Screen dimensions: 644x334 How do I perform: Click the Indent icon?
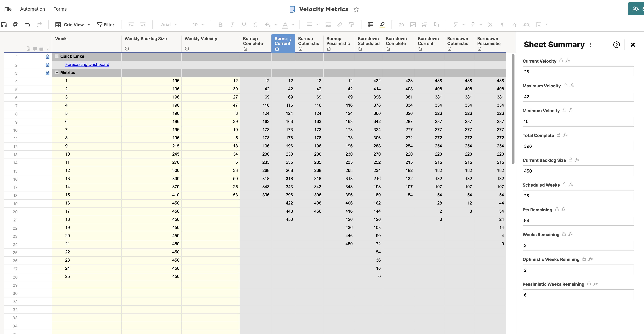[x=143, y=25]
